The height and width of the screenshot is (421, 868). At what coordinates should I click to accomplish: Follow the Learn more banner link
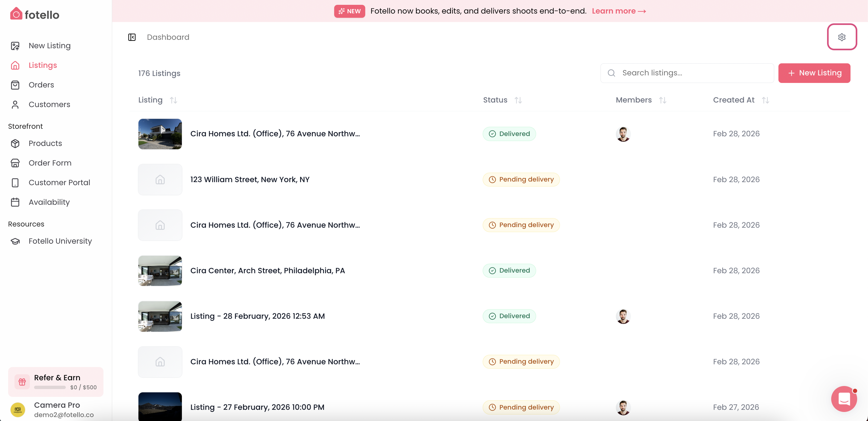(x=619, y=11)
